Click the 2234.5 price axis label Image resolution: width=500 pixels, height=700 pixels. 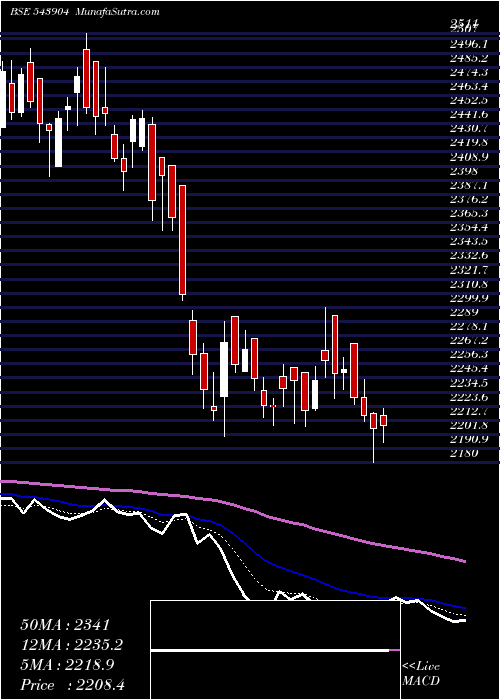pyautogui.click(x=469, y=383)
